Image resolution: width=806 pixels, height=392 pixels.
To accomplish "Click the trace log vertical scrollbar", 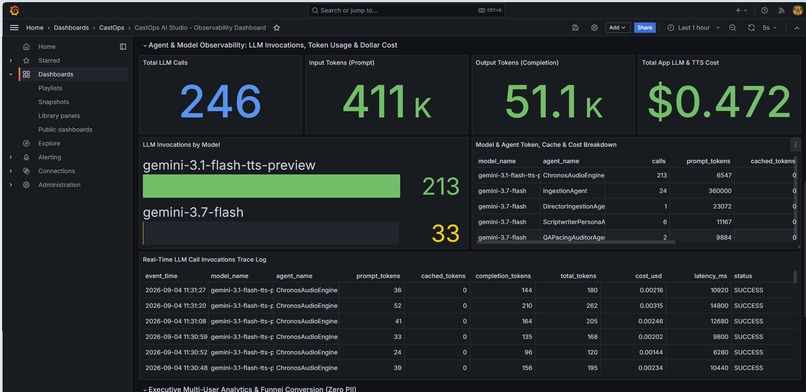I will 796,276.
